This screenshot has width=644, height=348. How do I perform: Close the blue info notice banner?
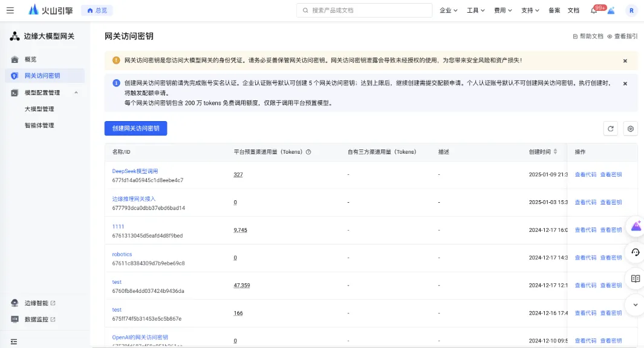pos(625,84)
